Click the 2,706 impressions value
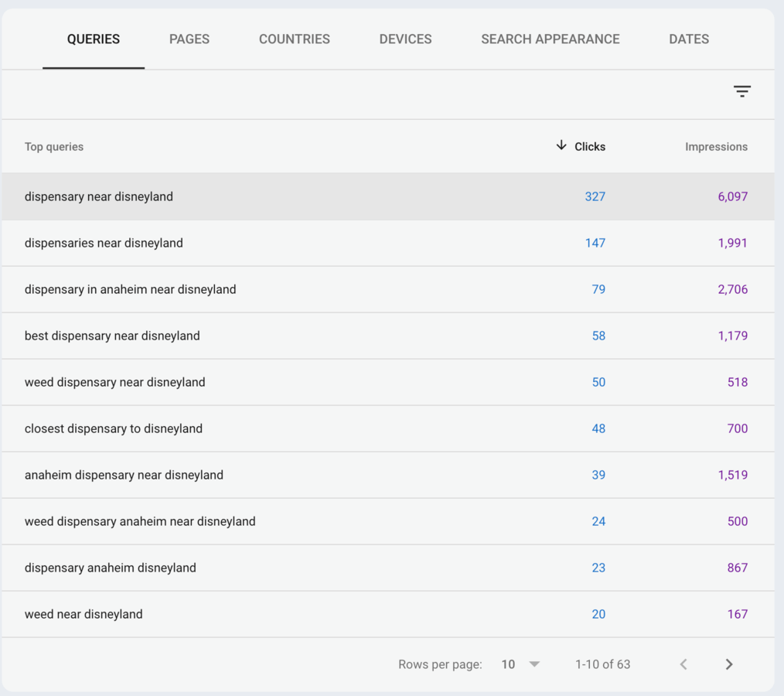This screenshot has width=784, height=696. [x=732, y=289]
